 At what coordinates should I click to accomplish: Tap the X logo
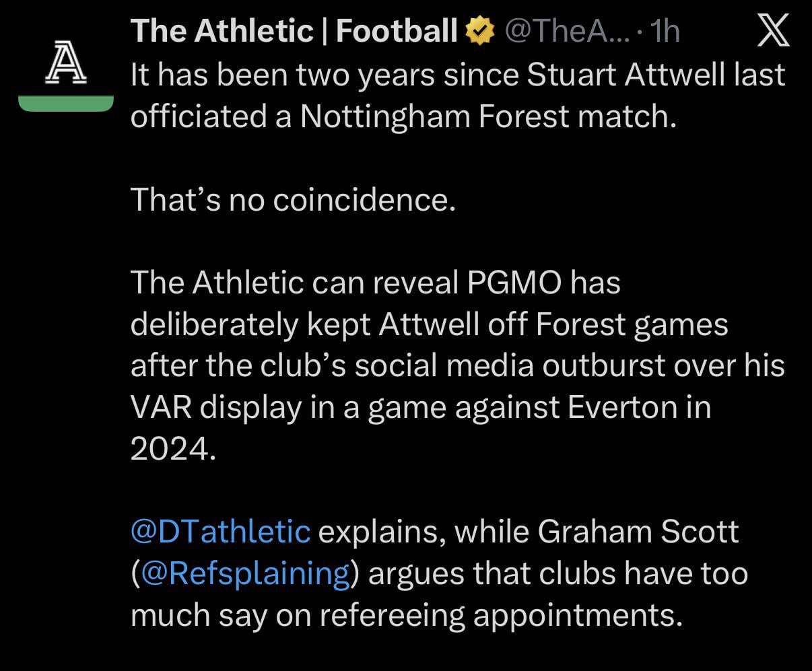click(772, 32)
